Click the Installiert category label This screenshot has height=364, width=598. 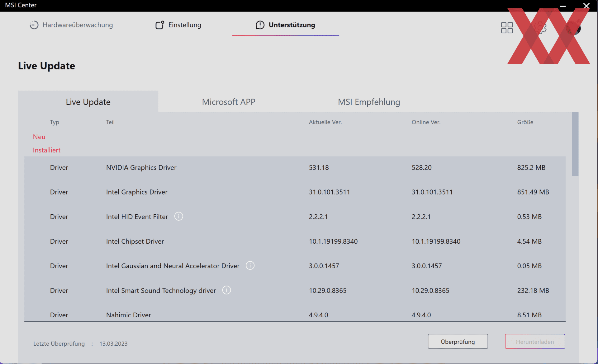(47, 150)
